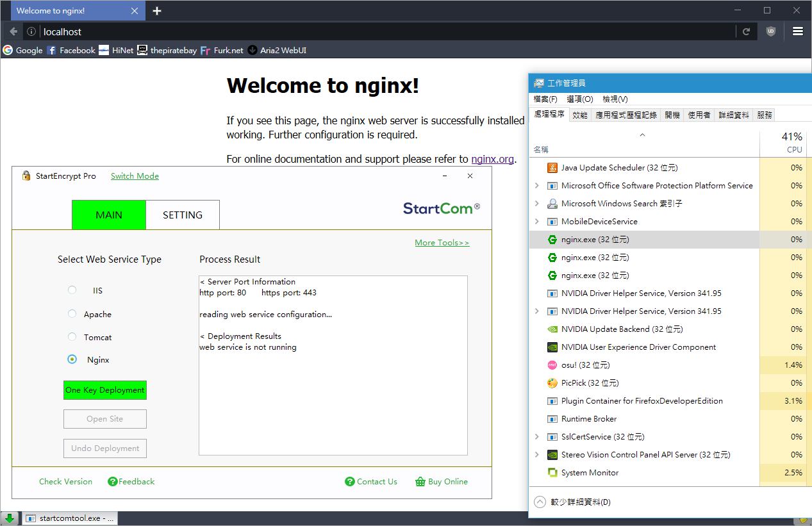
Task: Click the browser reload icon
Action: tap(746, 31)
